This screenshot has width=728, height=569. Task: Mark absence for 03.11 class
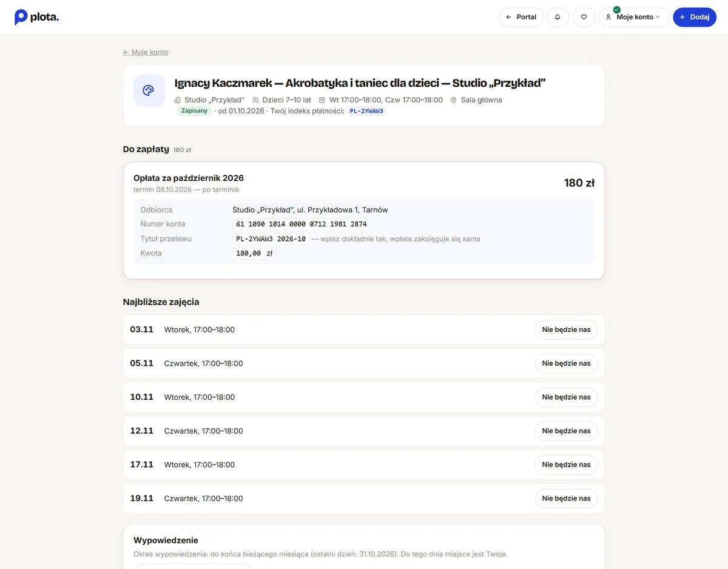tap(566, 329)
